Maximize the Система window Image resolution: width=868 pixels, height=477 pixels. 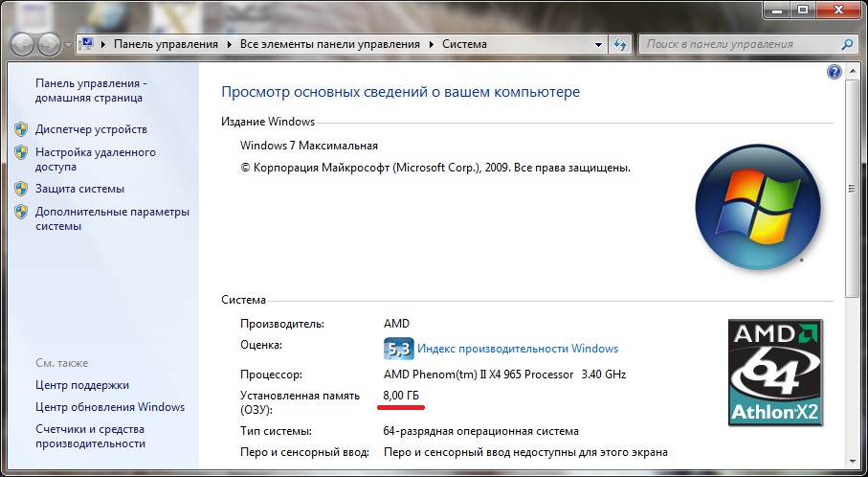[803, 10]
